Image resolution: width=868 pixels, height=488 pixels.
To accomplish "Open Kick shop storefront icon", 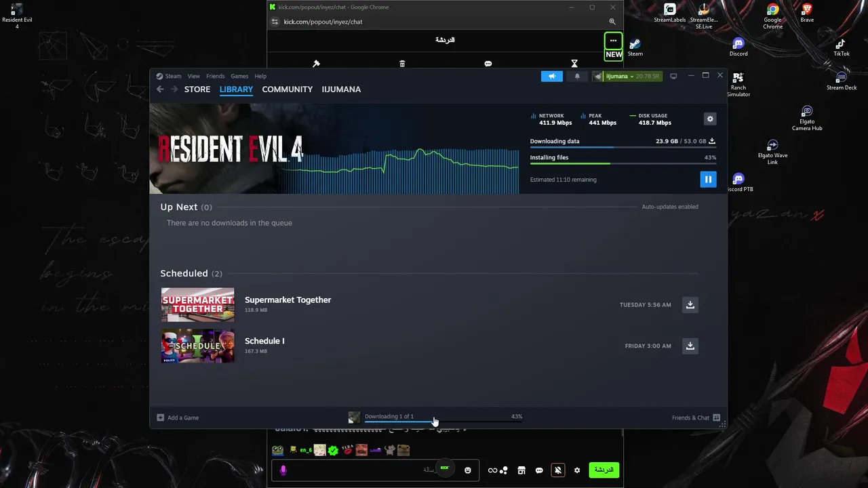I will [x=521, y=470].
